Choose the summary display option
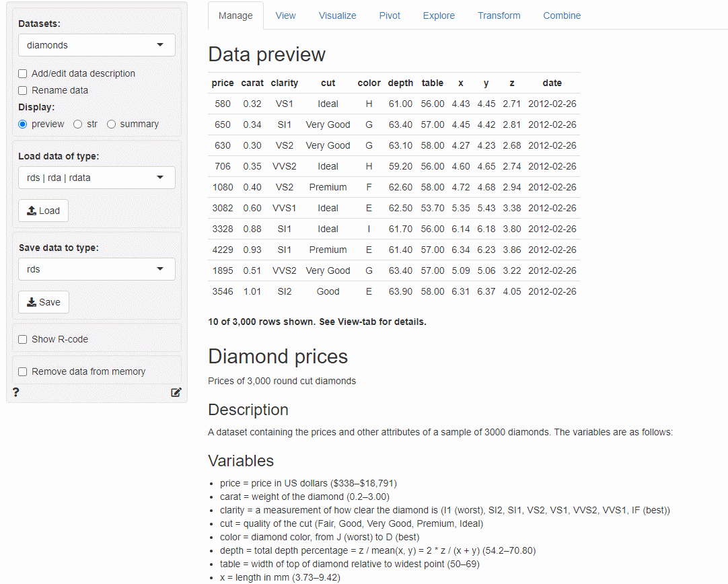Screen dimensions: 728x584 [x=112, y=124]
